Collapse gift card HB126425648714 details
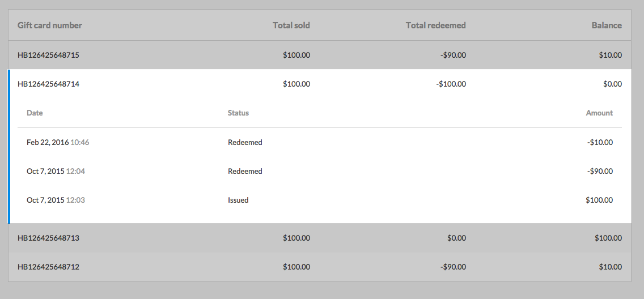The height and width of the screenshot is (299, 644). pyautogui.click(x=49, y=84)
